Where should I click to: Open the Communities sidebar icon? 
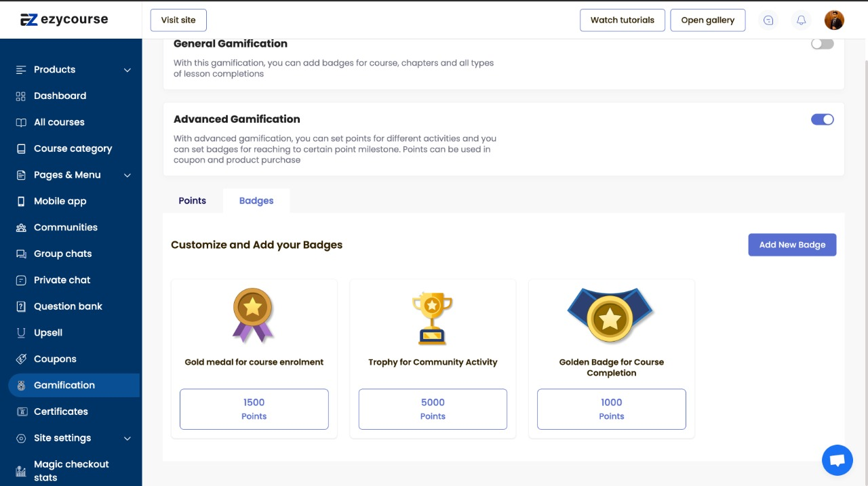point(21,228)
